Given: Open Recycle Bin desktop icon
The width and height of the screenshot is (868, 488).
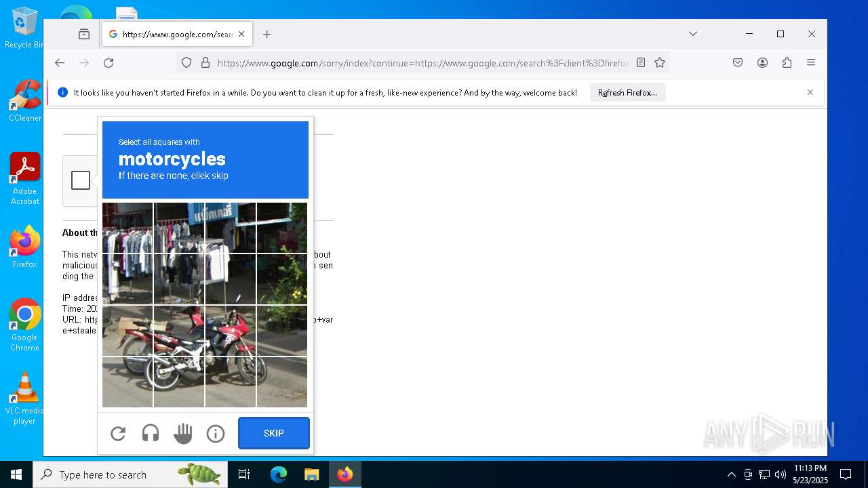Looking at the screenshot, I should 24,28.
